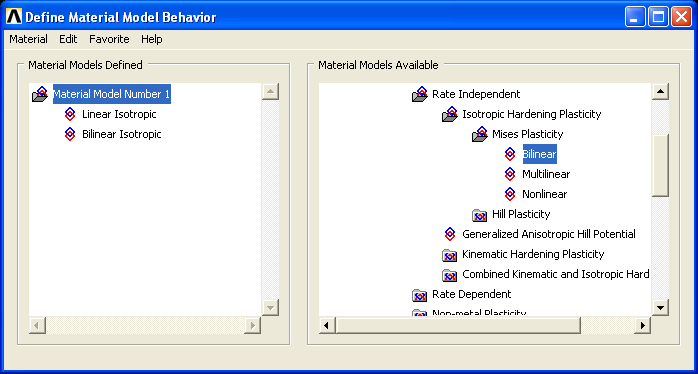Image resolution: width=698 pixels, height=374 pixels.
Task: Click defined models scroll down arrow
Action: tap(270, 307)
